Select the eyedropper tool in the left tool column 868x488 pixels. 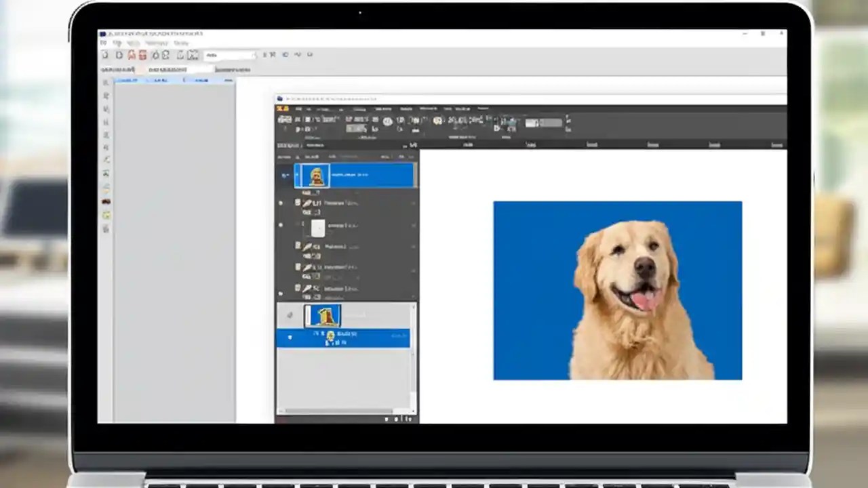pos(106,161)
